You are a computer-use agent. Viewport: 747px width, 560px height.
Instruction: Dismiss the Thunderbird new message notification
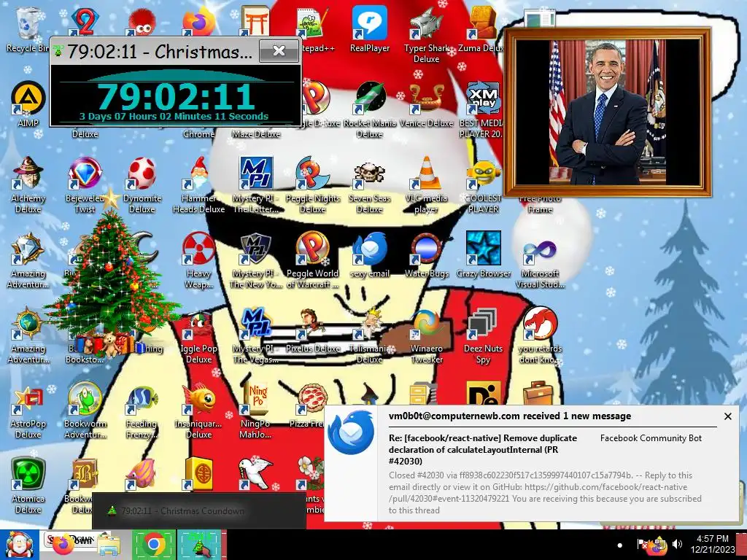pyautogui.click(x=728, y=416)
